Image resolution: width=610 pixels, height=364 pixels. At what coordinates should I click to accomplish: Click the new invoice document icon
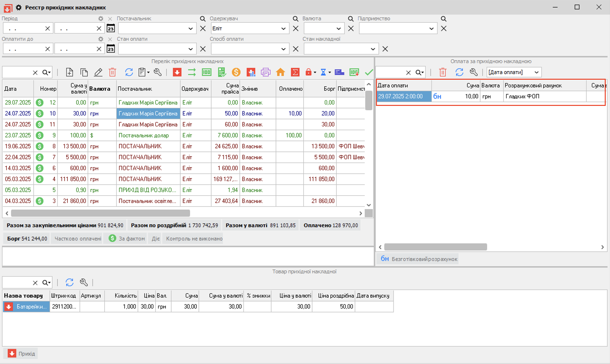[70, 72]
